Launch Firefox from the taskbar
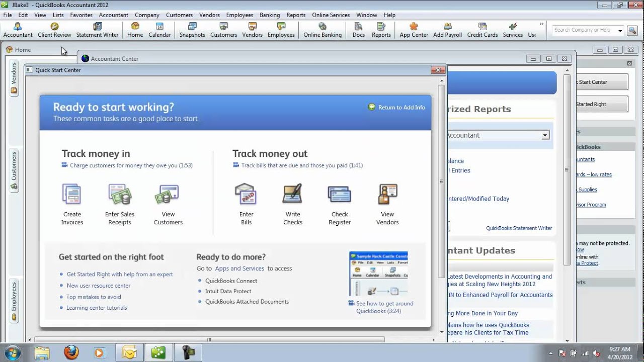The width and height of the screenshot is (644, 362). 71,353
